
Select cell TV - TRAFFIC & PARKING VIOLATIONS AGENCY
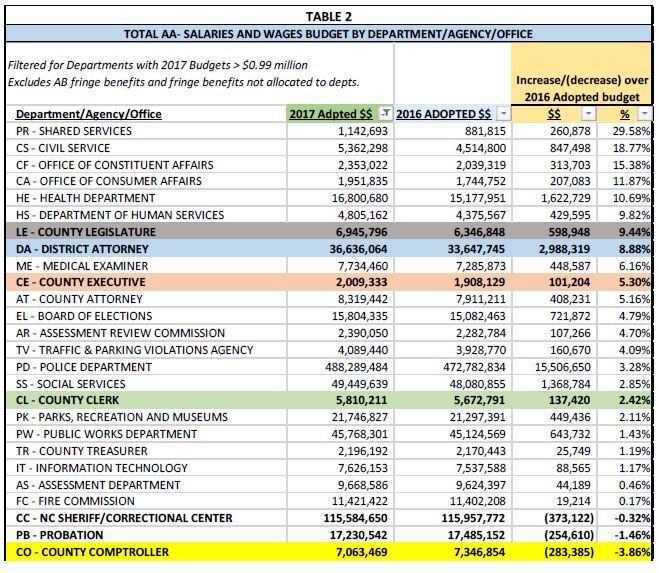click(x=147, y=350)
